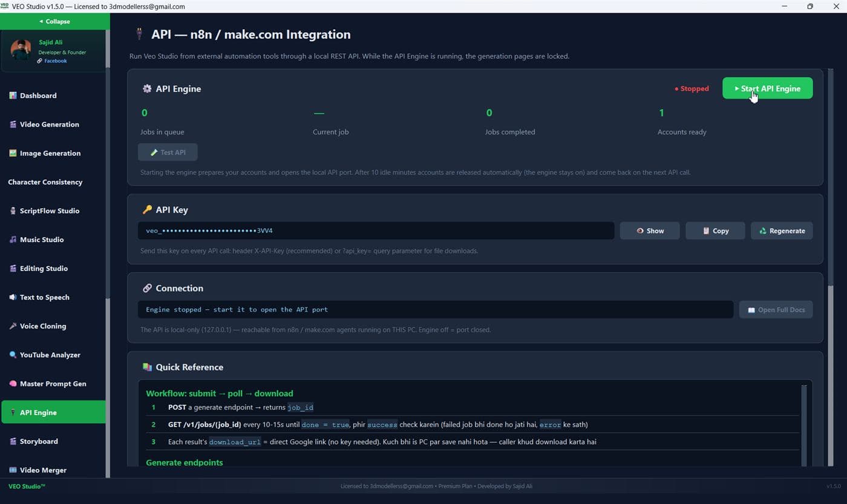The image size is (847, 504).
Task: Click the masked API key field
Action: (x=376, y=231)
